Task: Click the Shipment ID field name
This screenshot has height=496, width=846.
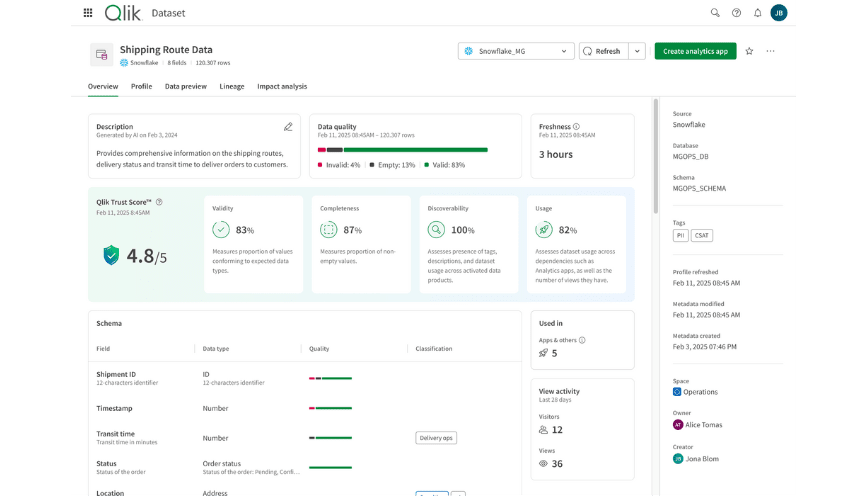Action: point(116,374)
